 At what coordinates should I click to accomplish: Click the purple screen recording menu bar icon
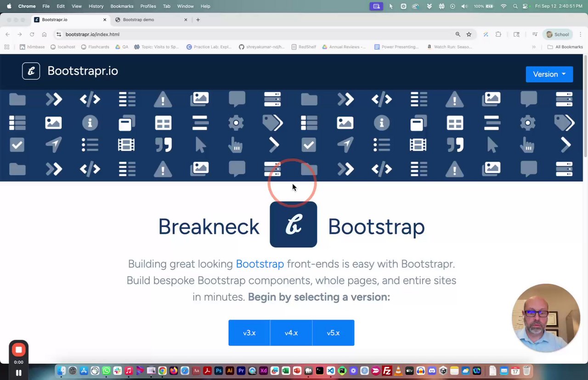tap(376, 6)
